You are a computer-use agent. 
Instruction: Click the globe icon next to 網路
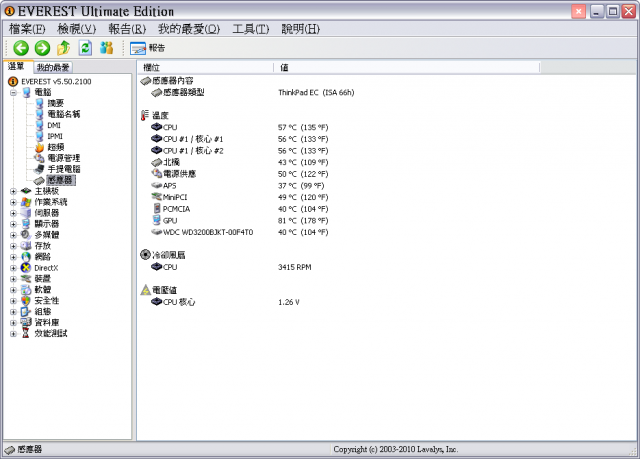point(26,257)
